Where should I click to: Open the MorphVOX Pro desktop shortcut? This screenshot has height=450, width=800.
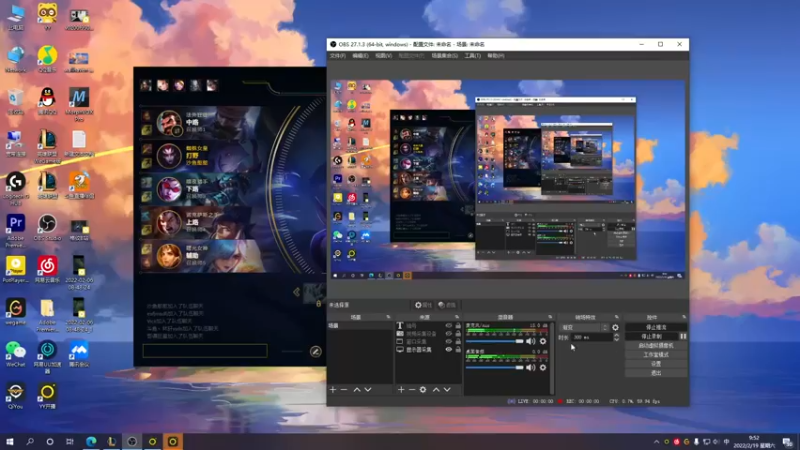pyautogui.click(x=79, y=104)
